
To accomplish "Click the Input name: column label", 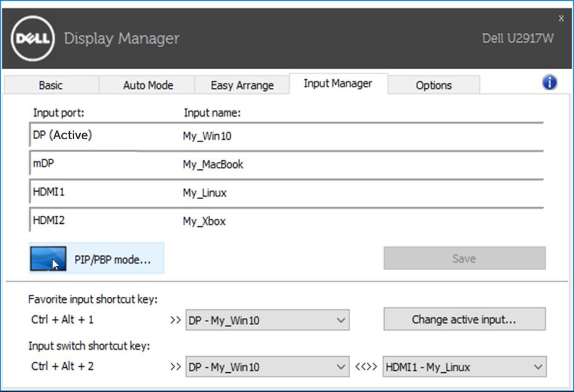I will 212,113.
